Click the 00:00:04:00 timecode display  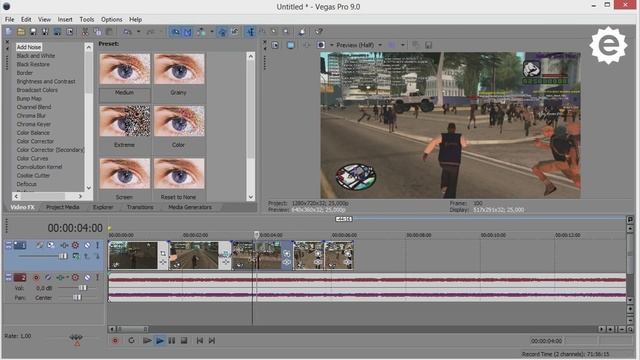[75, 228]
